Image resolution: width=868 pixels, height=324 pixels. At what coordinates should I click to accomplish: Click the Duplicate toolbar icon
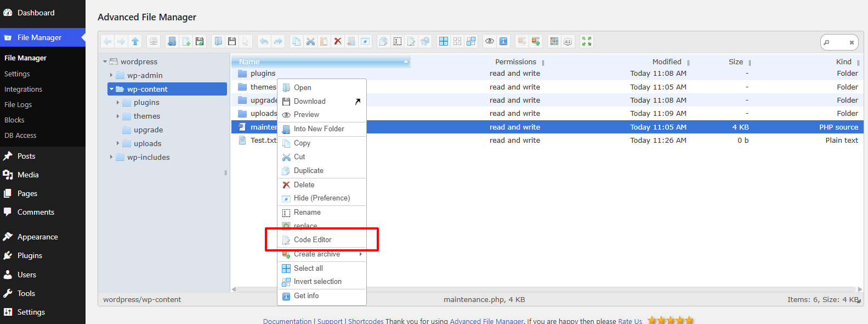[x=384, y=41]
